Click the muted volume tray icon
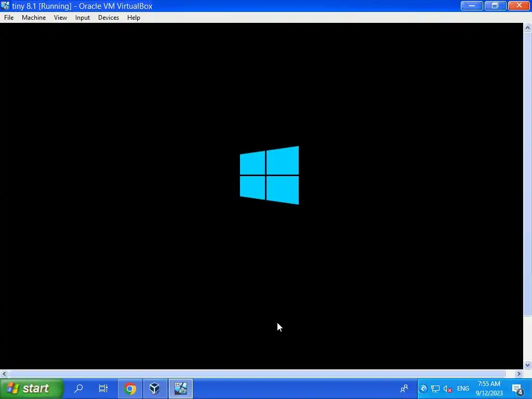 pyautogui.click(x=447, y=389)
